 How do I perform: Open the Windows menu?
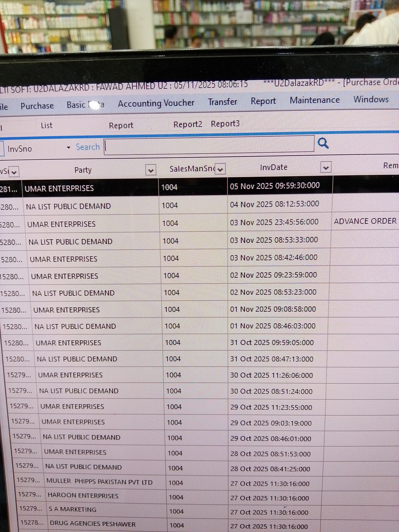click(371, 99)
